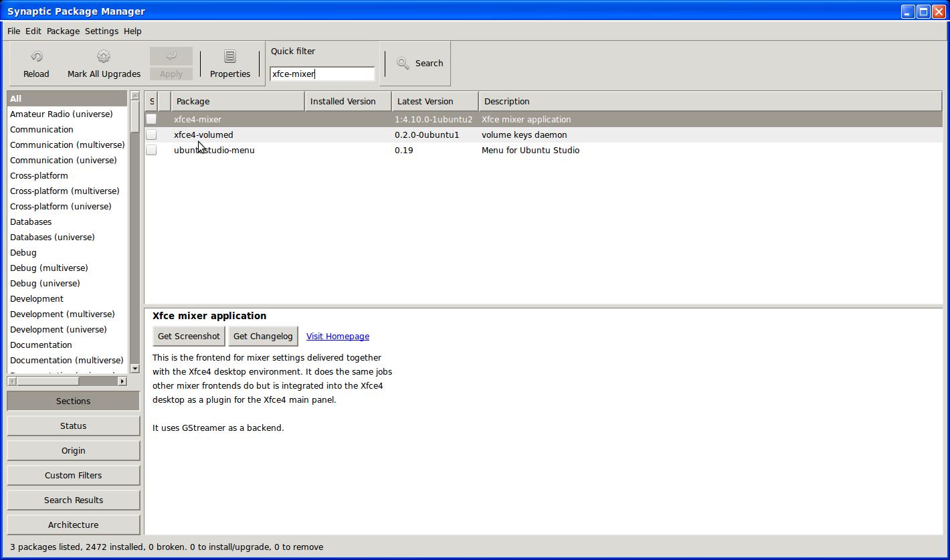Open package Properties from the toolbar
Image resolution: width=950 pixels, height=560 pixels.
(x=230, y=64)
